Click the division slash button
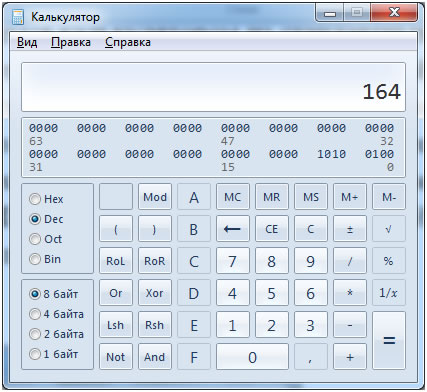This screenshot has width=427, height=392. point(350,261)
